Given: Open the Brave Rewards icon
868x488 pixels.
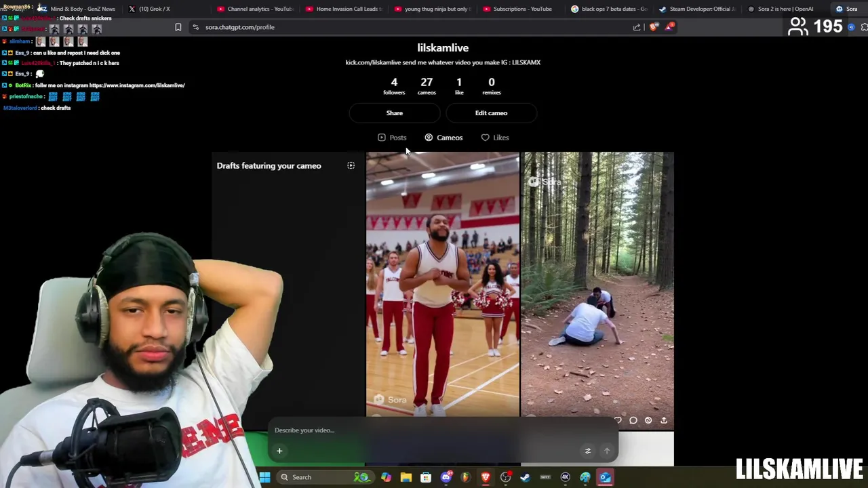Looking at the screenshot, I should coord(669,26).
